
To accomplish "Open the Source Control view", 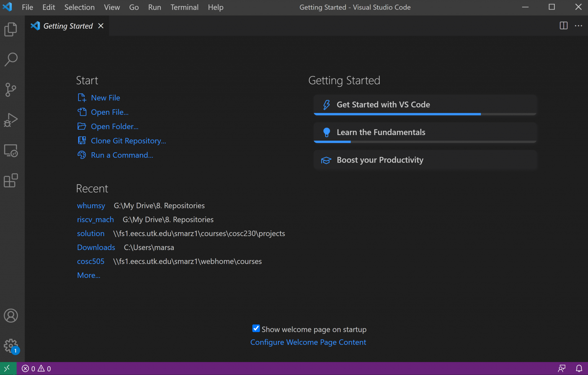I will (x=11, y=90).
